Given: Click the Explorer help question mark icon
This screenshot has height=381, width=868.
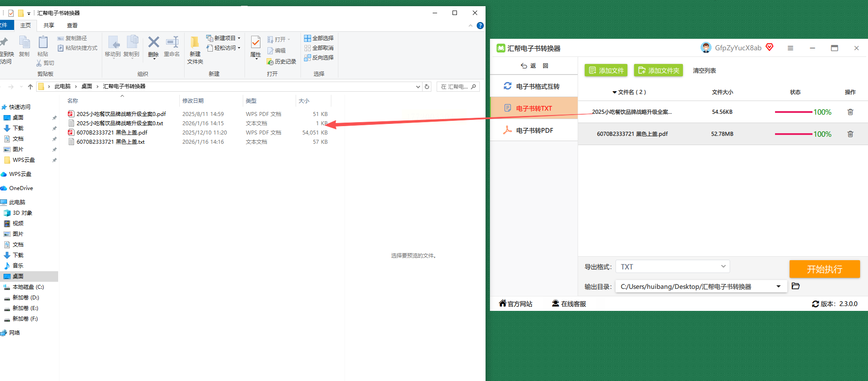Looking at the screenshot, I should click(480, 26).
